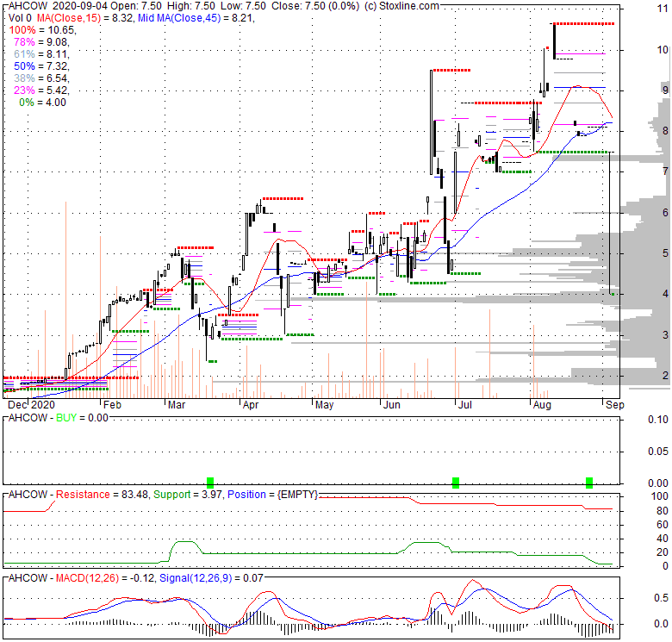Click the 'Support = 3.97' label

click(187, 495)
